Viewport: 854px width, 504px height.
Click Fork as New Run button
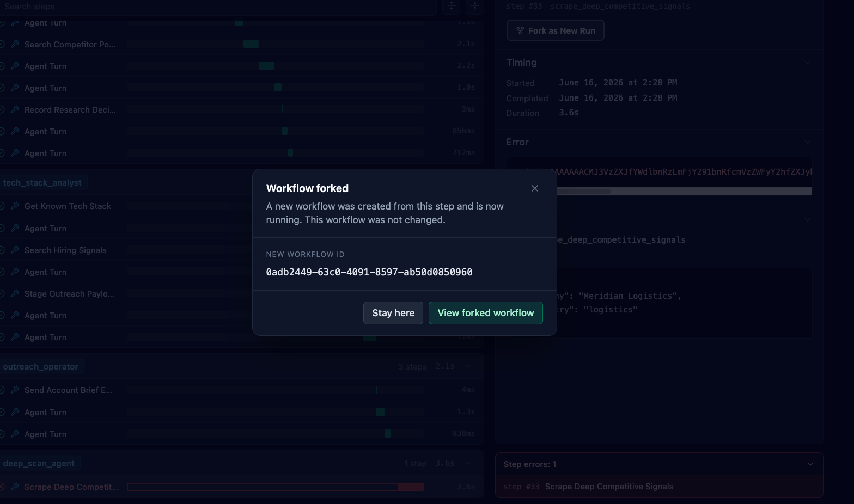555,30
